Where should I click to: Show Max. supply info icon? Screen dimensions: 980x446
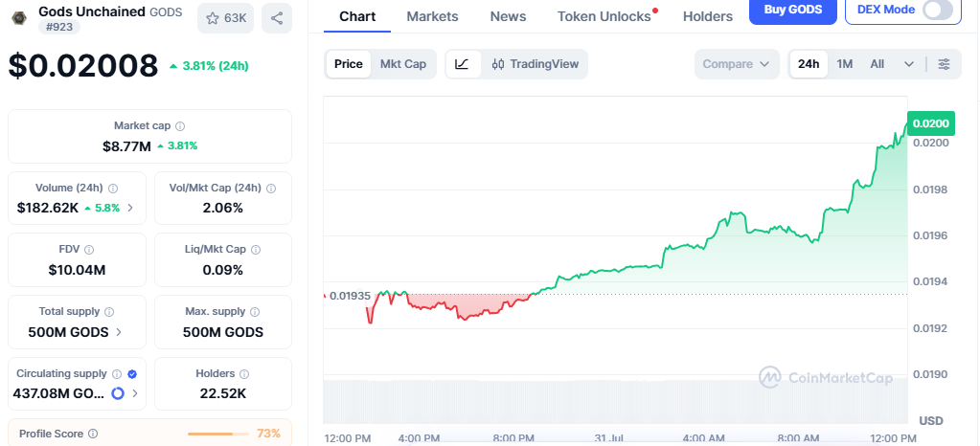[255, 311]
